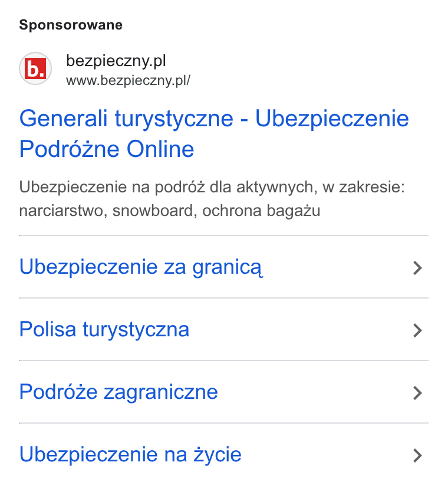The height and width of the screenshot is (485, 448).
Task: Click the www.bezpieczny.pl/ URL text
Action: tap(129, 81)
